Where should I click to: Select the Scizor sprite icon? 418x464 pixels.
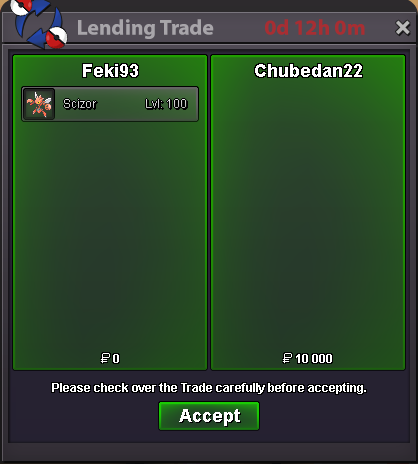pyautogui.click(x=39, y=104)
